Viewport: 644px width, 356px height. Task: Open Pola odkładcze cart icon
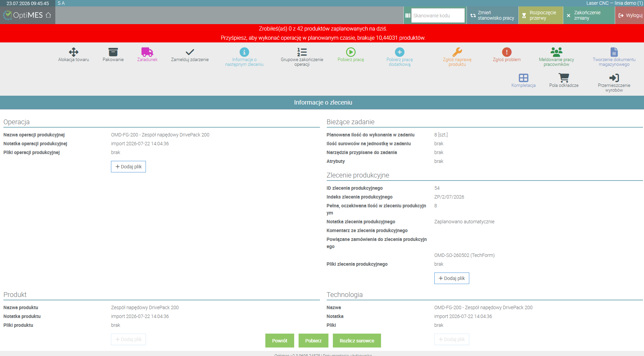564,78
